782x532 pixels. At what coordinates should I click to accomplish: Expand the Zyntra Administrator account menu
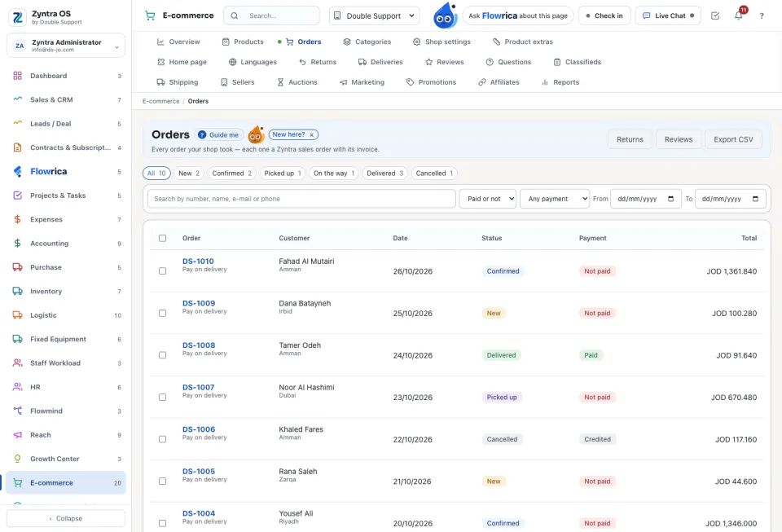66,46
